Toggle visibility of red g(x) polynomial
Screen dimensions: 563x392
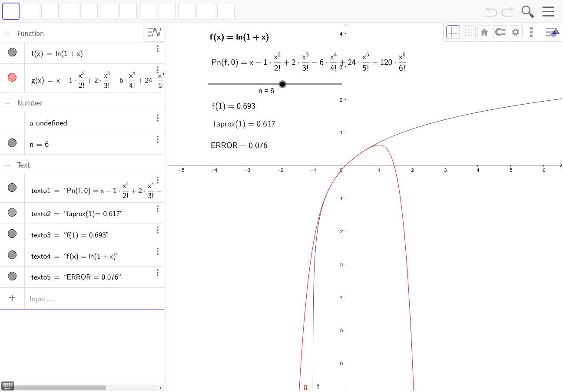(12, 77)
